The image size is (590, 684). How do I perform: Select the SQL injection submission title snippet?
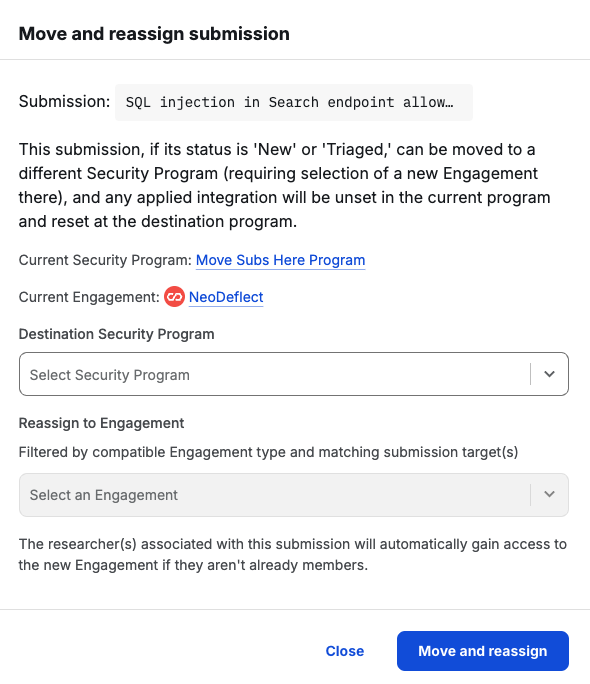pos(294,102)
